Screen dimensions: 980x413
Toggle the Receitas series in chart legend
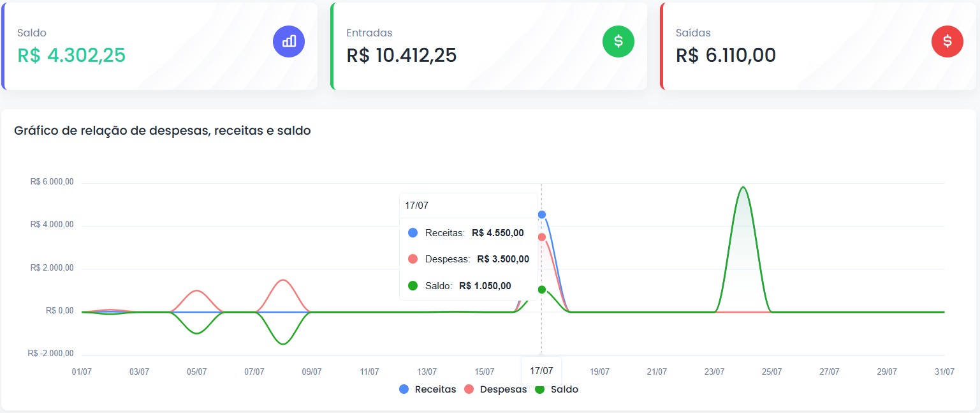point(427,389)
